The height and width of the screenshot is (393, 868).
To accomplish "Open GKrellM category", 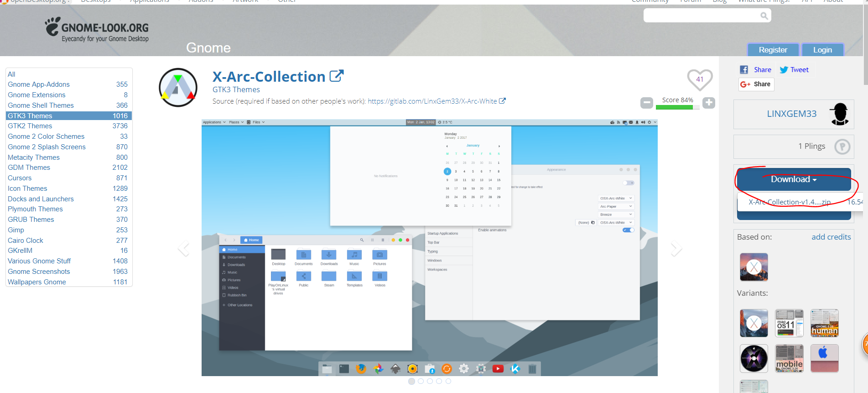I will 20,251.
